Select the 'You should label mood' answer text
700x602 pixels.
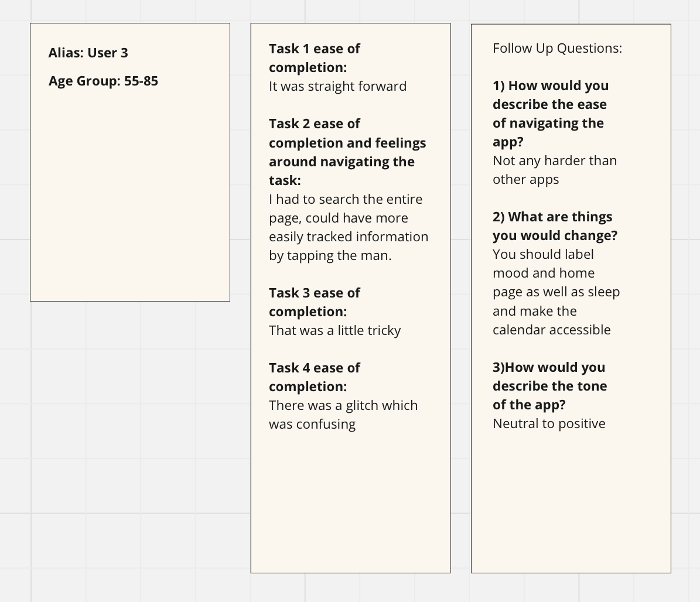coord(556,292)
